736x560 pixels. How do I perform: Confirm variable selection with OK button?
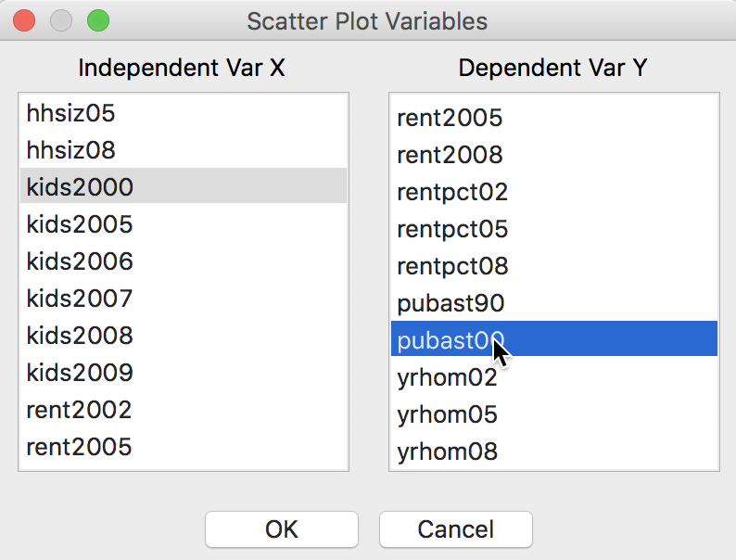pos(282,529)
